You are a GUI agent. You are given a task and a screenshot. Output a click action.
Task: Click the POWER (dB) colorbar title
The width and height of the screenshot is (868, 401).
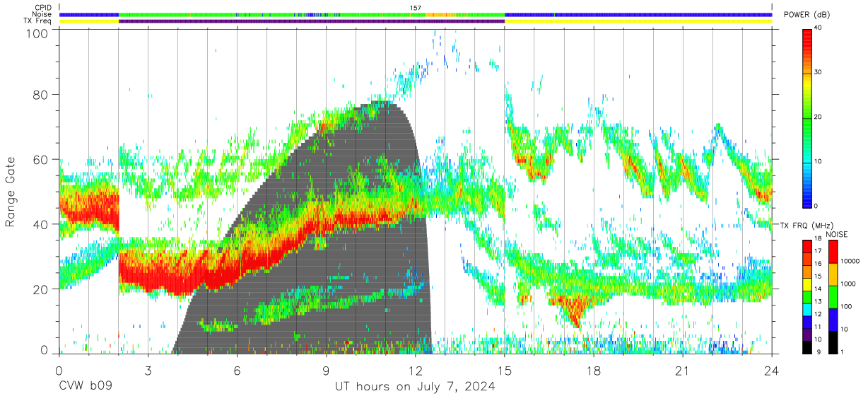[807, 15]
